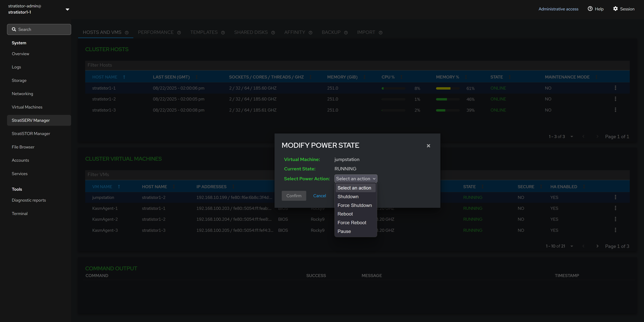Click the Help question mark icon
The width and height of the screenshot is (644, 322).
[x=590, y=9]
